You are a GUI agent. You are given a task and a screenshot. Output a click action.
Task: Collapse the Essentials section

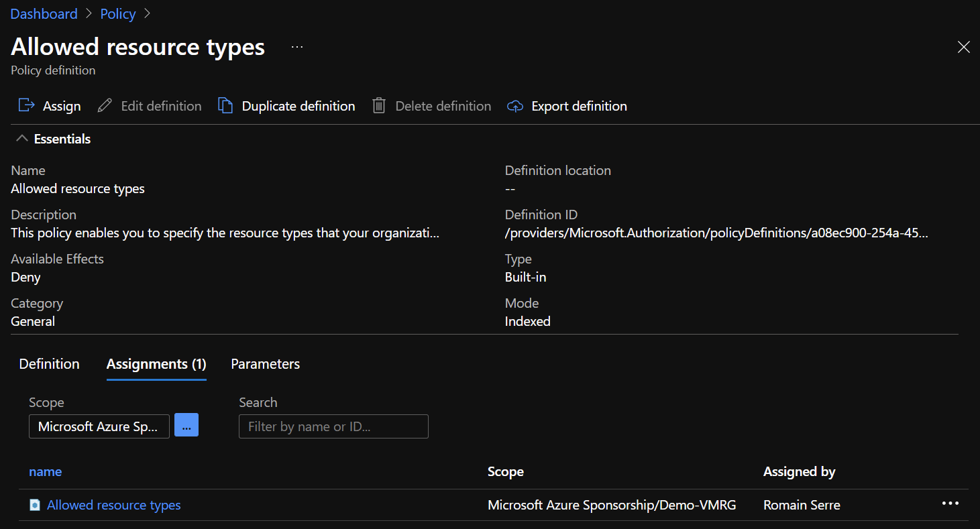22,139
